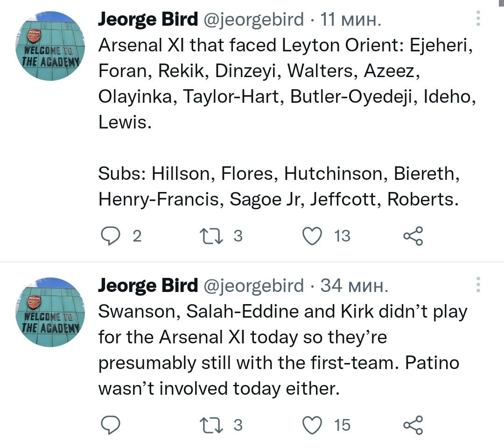Image resolution: width=504 pixels, height=448 pixels.
Task: Open avatar of the first tweet
Action: click(x=50, y=46)
